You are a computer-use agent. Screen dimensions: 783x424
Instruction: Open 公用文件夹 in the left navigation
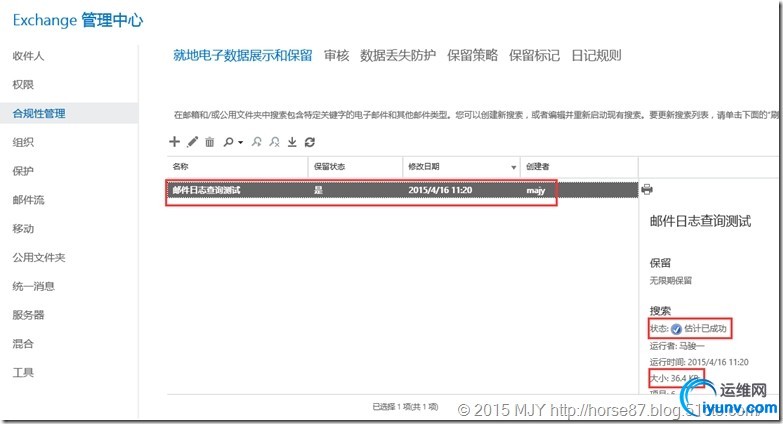(39, 257)
